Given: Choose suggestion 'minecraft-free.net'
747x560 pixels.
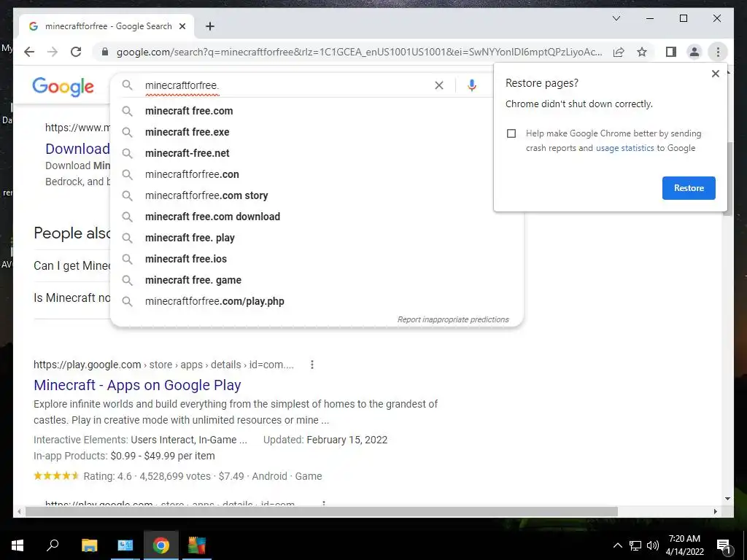Looking at the screenshot, I should coord(317,153).
